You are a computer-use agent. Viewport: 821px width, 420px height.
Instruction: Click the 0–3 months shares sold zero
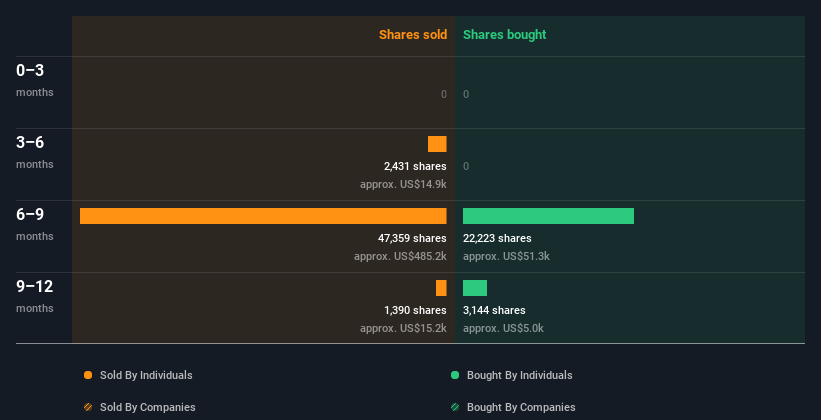click(444, 94)
